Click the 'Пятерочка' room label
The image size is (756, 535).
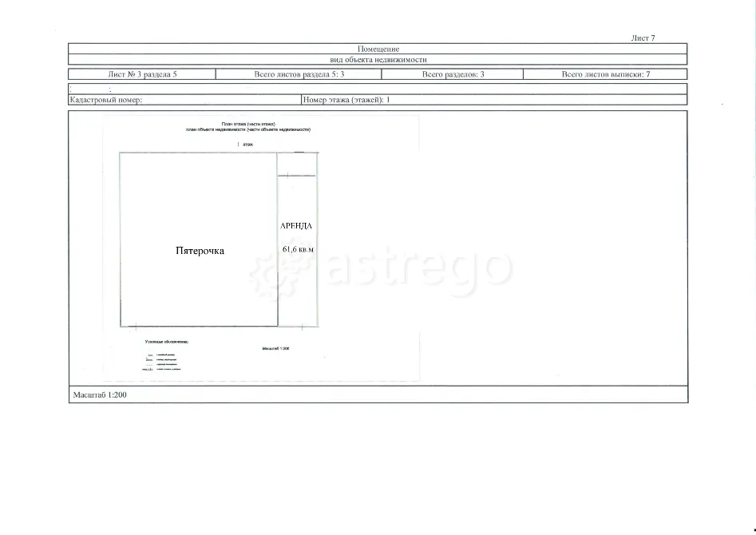(x=200, y=251)
